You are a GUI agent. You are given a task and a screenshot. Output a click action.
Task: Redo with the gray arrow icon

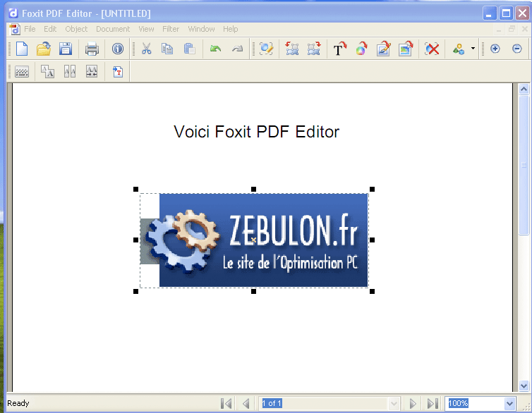tap(238, 49)
